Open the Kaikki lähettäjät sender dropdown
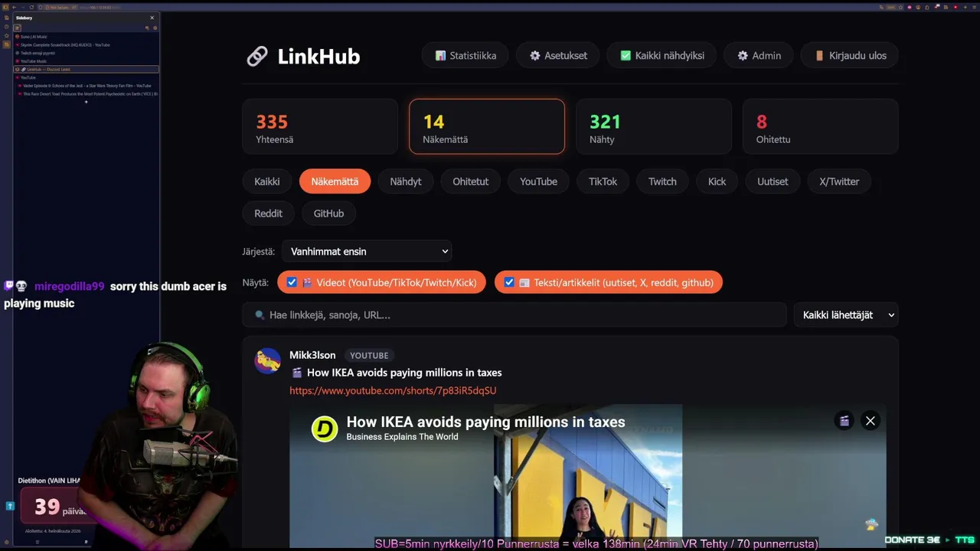980x551 pixels. coord(845,315)
